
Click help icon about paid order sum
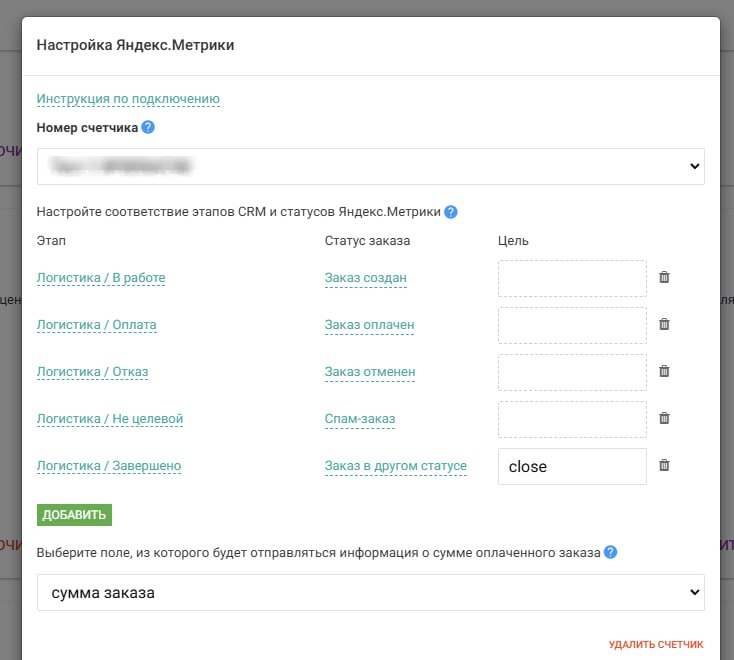point(610,552)
